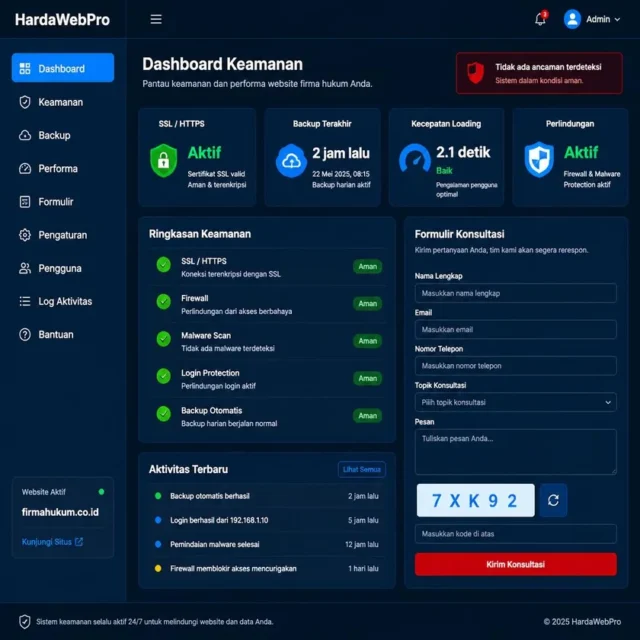Screen dimensions: 640x640
Task: Open the Pengaturan menu item
Action: click(63, 235)
